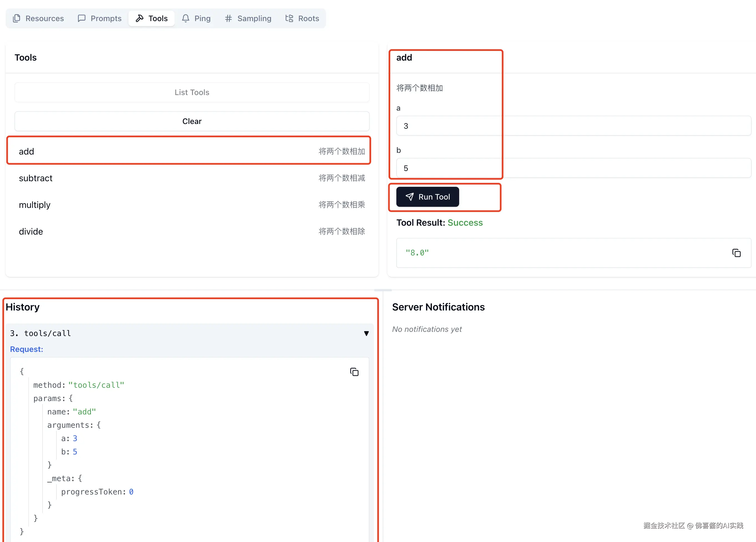
Task: Focus the parameter b input field
Action: [573, 168]
